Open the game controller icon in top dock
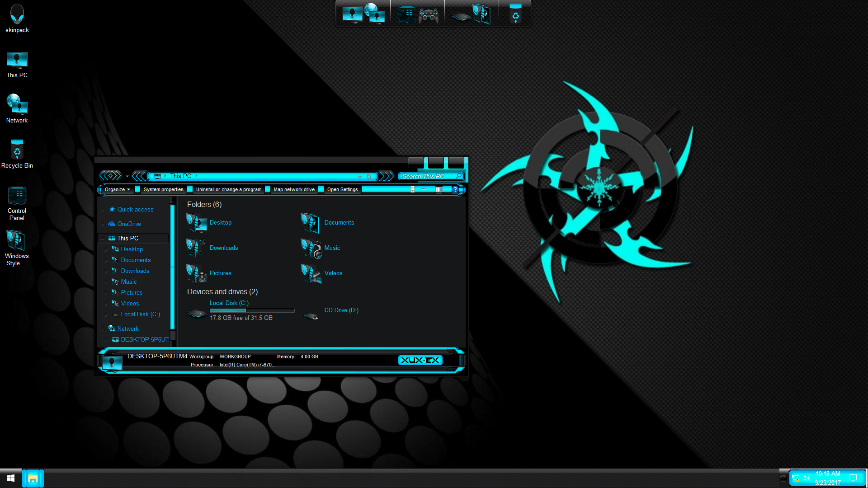 [428, 16]
